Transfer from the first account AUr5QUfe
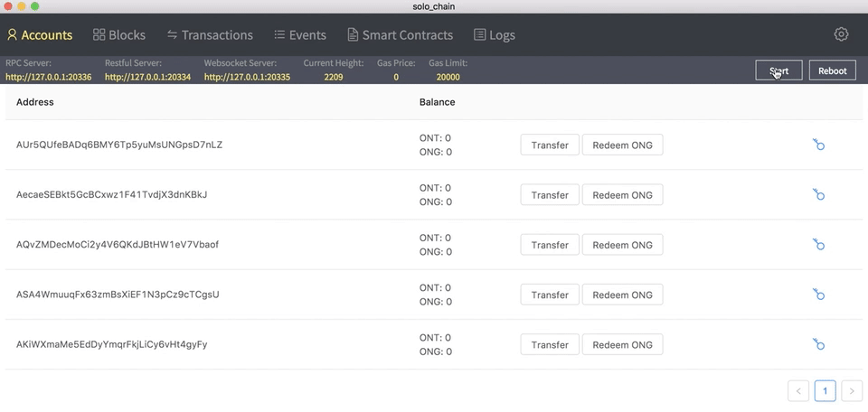 (550, 145)
